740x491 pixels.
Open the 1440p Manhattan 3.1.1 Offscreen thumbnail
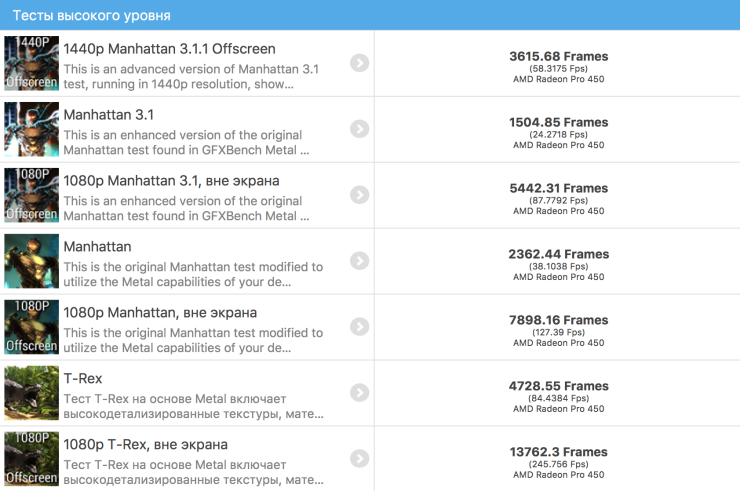coord(31,63)
